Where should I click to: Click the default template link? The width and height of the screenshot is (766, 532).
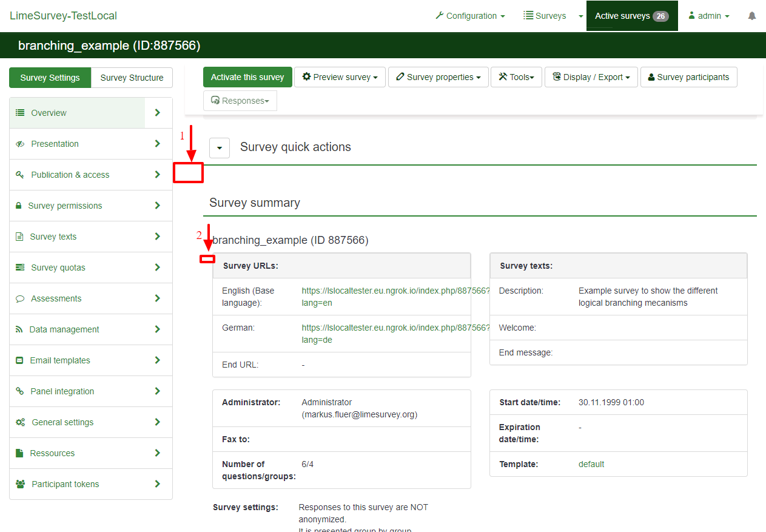(x=591, y=464)
